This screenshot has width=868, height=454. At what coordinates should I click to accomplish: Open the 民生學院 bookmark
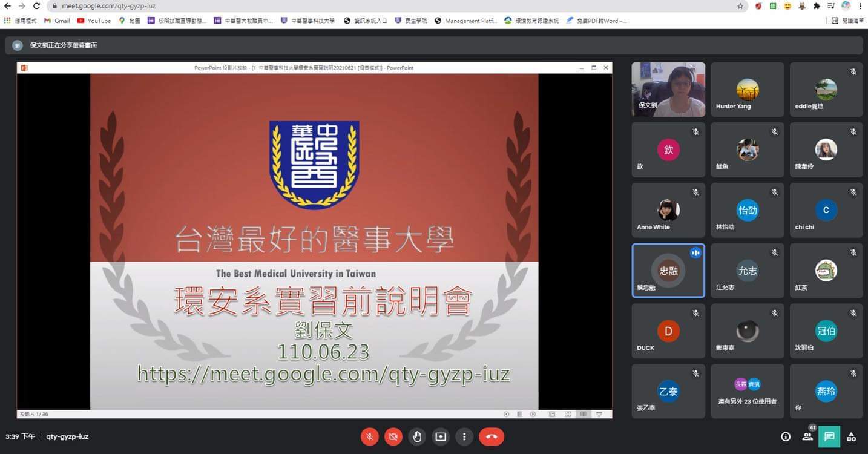click(x=411, y=21)
